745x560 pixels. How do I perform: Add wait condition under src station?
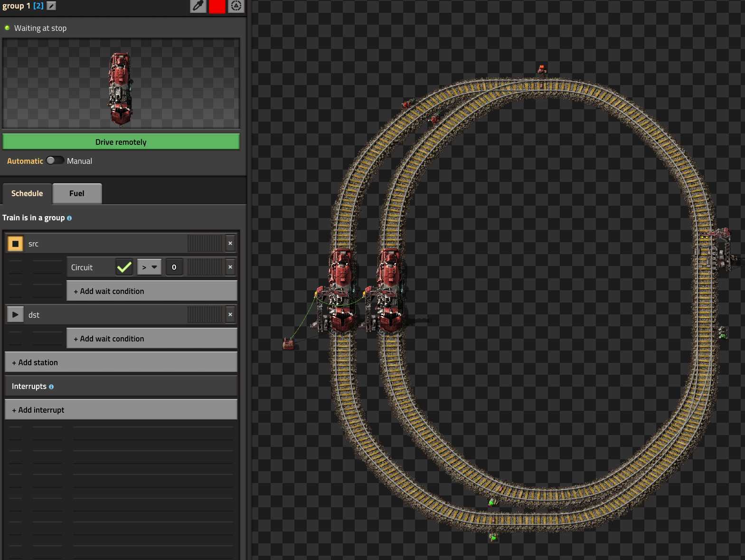point(152,291)
